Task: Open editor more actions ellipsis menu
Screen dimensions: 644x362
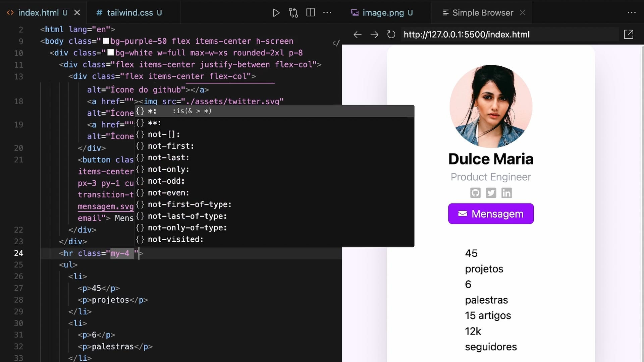Action: 327,13
